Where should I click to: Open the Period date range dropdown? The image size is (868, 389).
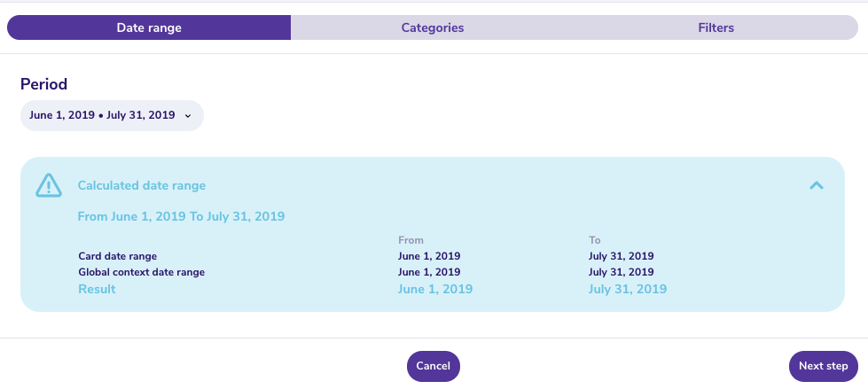coord(112,116)
